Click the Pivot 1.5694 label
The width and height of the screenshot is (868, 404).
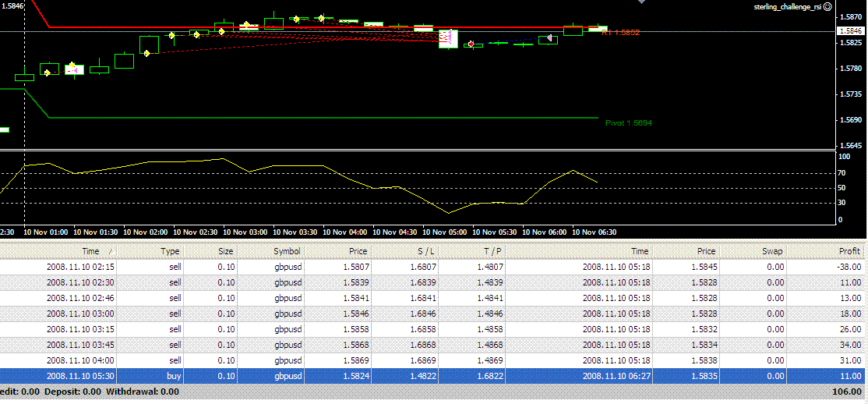coord(629,123)
